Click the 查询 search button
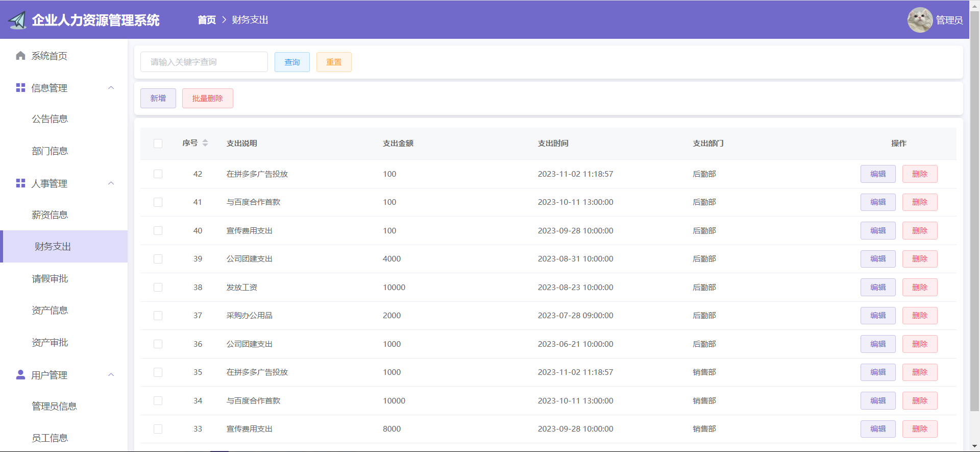This screenshot has width=980, height=452. coord(292,62)
